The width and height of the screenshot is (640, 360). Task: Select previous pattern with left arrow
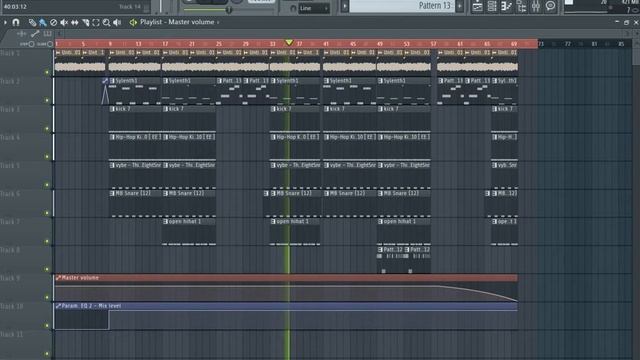click(345, 6)
